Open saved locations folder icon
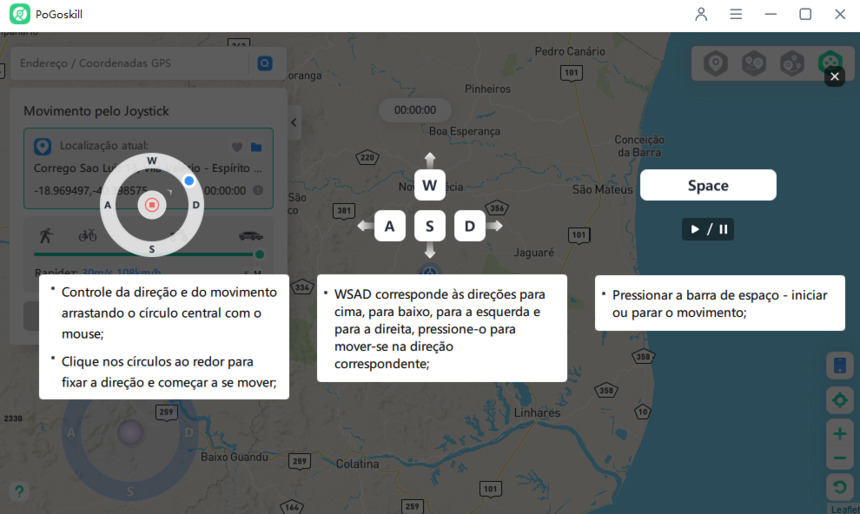The width and height of the screenshot is (860, 514). [x=256, y=147]
